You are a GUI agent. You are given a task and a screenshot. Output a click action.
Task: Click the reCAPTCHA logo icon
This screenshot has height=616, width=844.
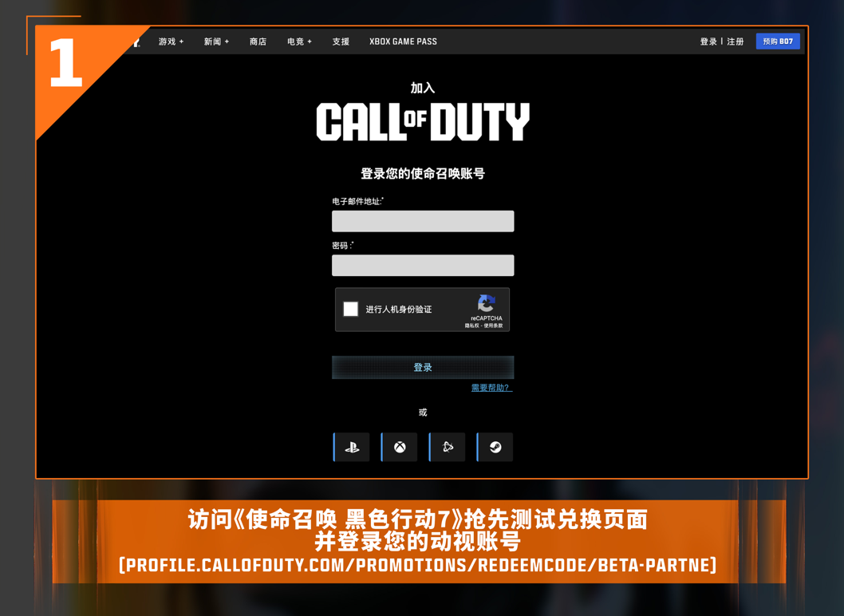point(486,304)
